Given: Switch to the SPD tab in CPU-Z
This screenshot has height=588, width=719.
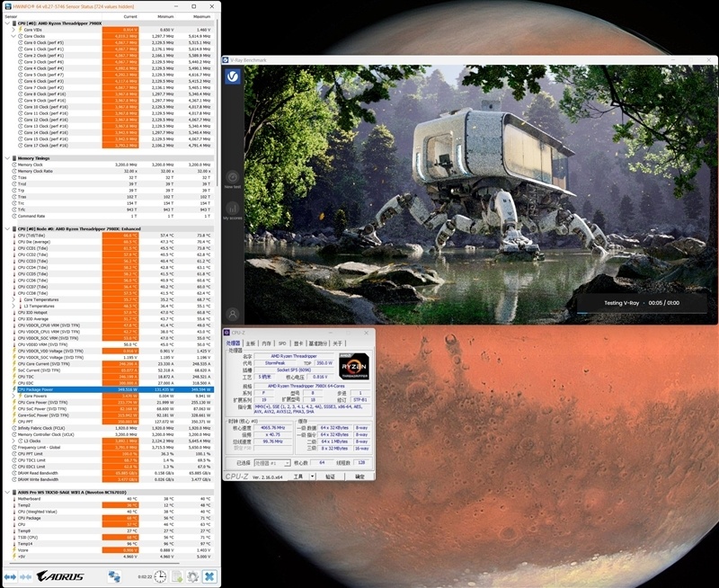Looking at the screenshot, I should 281,343.
